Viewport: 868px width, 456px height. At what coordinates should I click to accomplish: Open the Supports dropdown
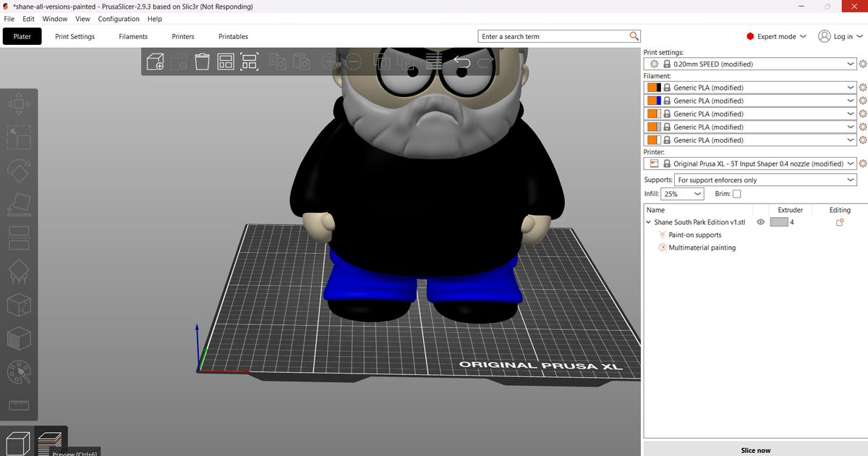765,180
